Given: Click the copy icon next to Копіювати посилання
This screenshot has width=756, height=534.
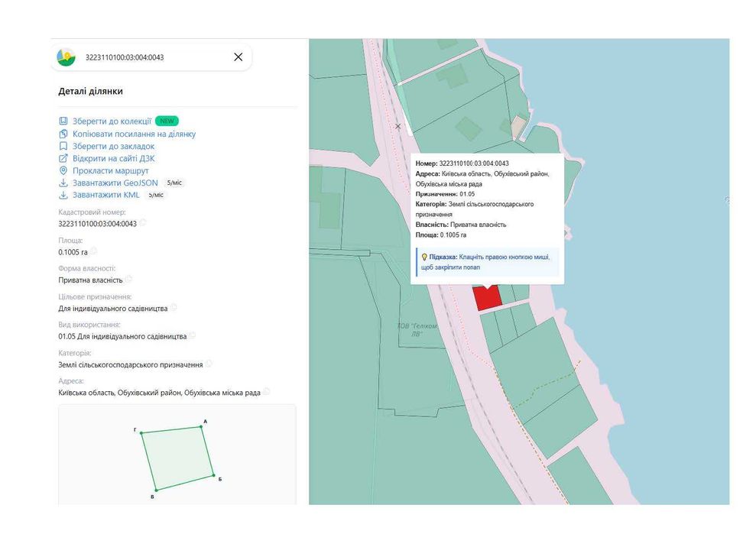Looking at the screenshot, I should pos(63,134).
